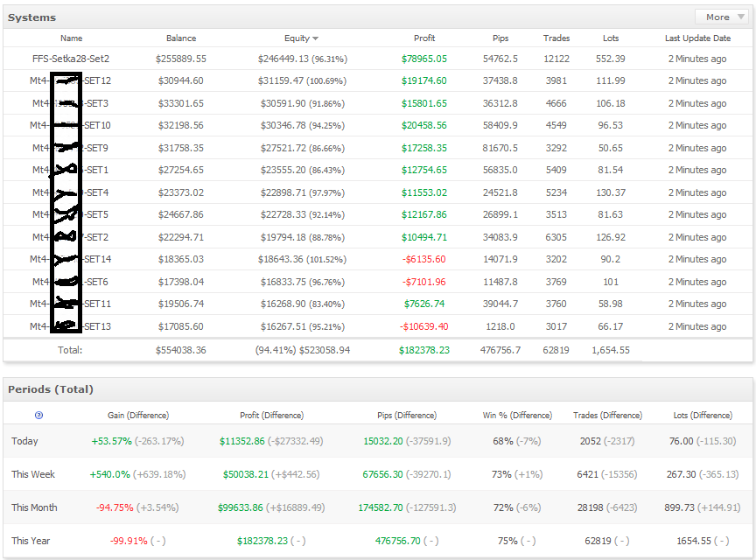Click This Week profit $50038.21
Image resolution: width=756 pixels, height=560 pixels.
[x=245, y=474]
